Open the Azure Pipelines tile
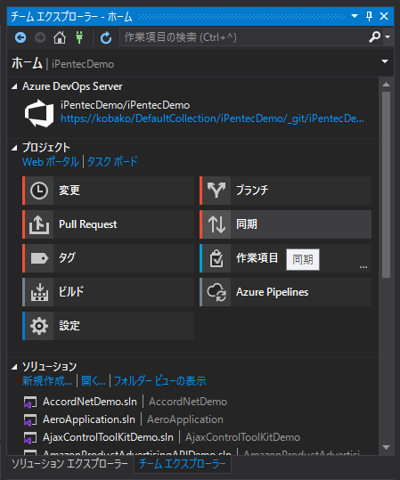Viewport: 400px width, 480px height. 285,292
